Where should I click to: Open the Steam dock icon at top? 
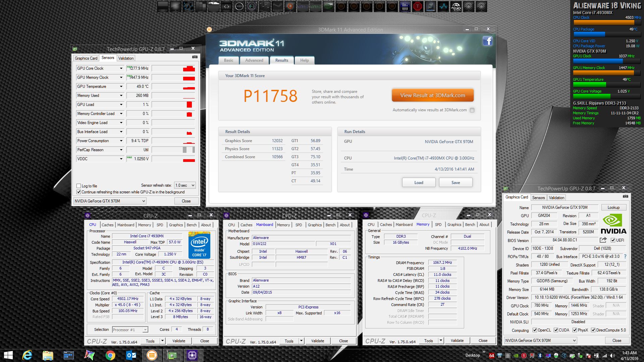click(278, 6)
